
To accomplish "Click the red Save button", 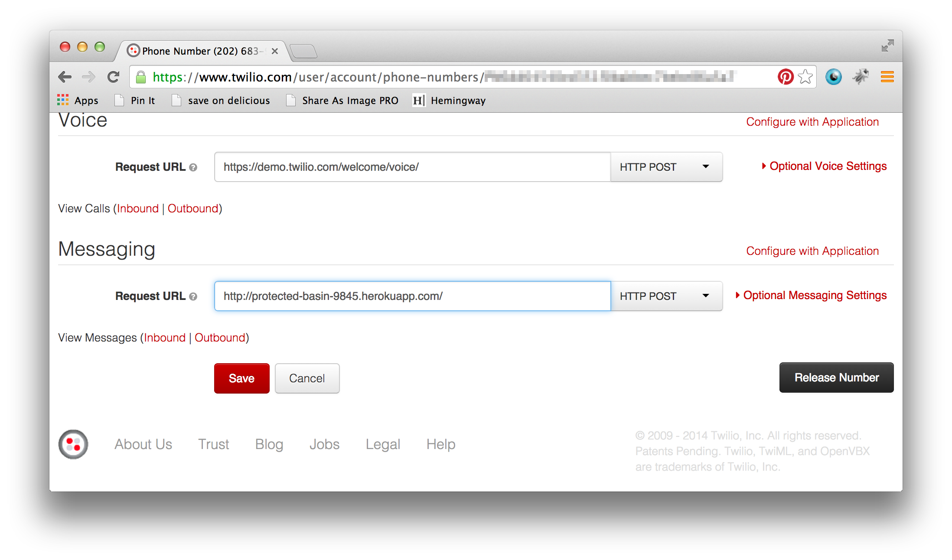I will coord(242,378).
